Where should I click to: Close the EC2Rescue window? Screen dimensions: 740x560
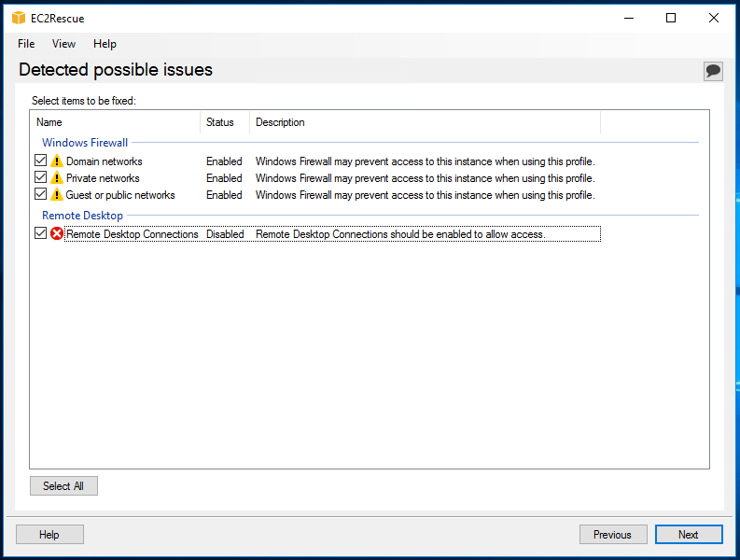[714, 18]
